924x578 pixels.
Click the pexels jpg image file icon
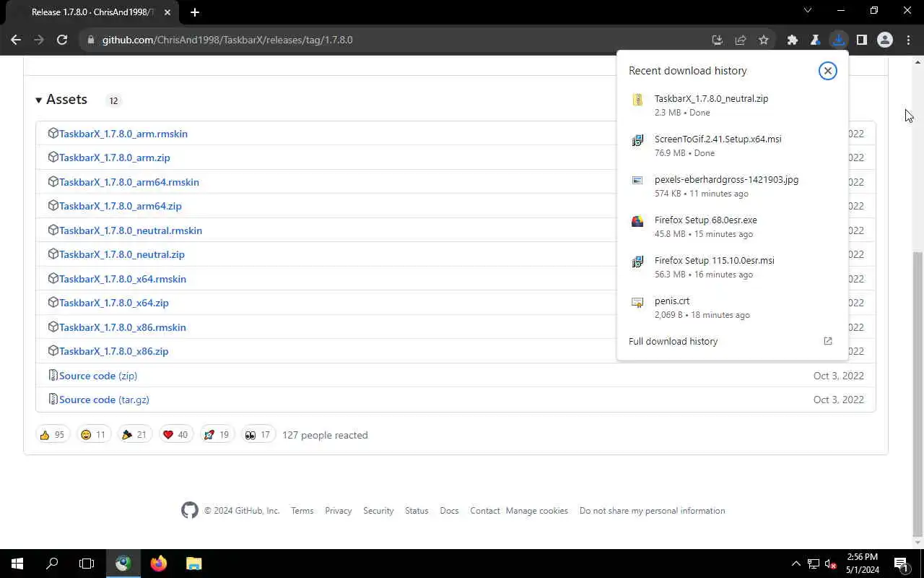click(x=637, y=181)
